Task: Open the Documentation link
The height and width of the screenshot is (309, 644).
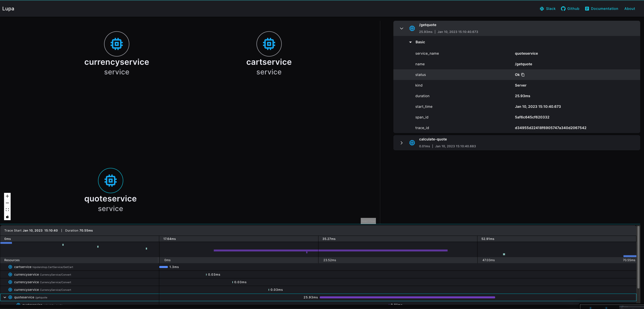Action: coord(601,9)
